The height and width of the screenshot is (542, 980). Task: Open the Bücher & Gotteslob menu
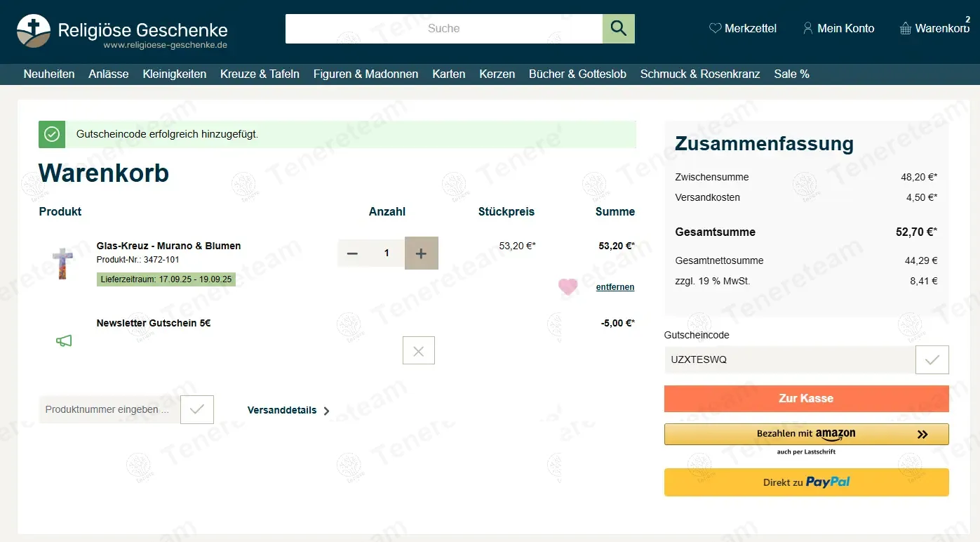578,74
